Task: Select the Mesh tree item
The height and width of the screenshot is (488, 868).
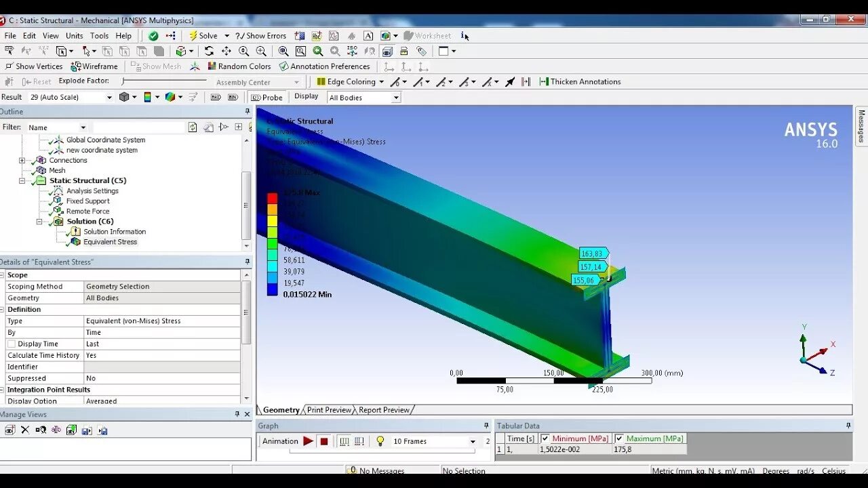Action: tap(57, 171)
